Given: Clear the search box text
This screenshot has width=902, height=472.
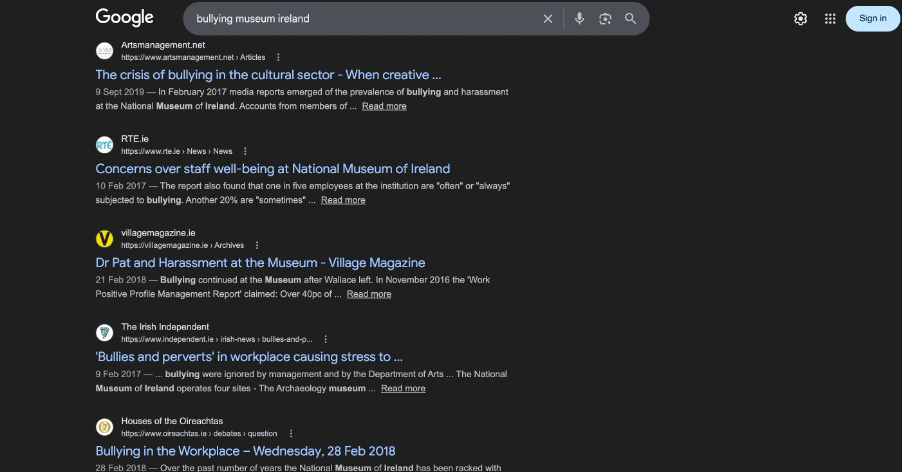Looking at the screenshot, I should coord(548,19).
